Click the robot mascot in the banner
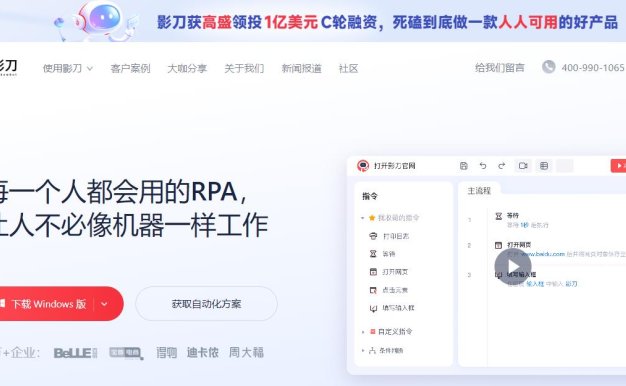Screen dimensions: 626x386 100,21
